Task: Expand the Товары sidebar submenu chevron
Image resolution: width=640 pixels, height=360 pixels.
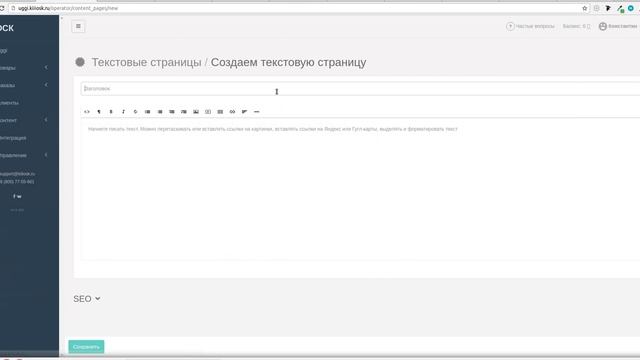Action: pos(46,67)
